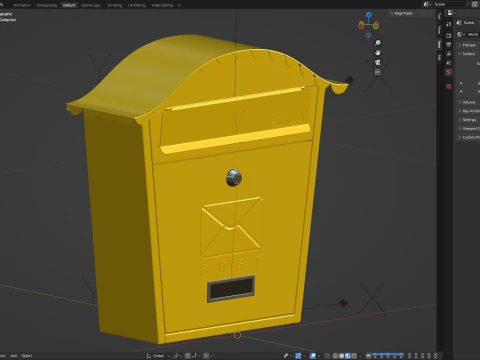Expand the Viewport Display panel
This screenshot has width=480, height=360.
coord(468,128)
